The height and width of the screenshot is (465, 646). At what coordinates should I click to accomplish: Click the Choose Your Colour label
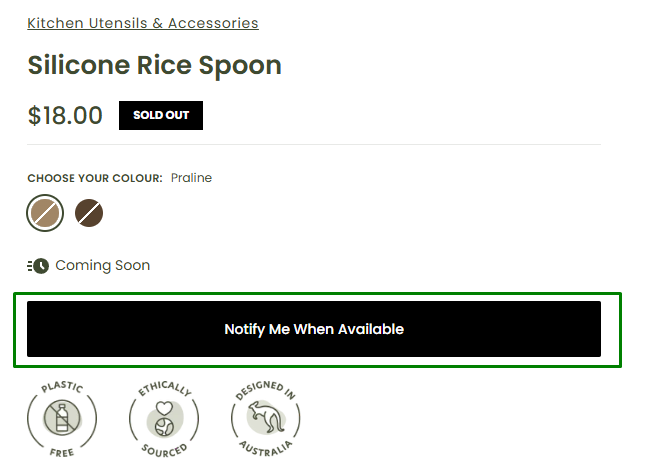(x=95, y=178)
